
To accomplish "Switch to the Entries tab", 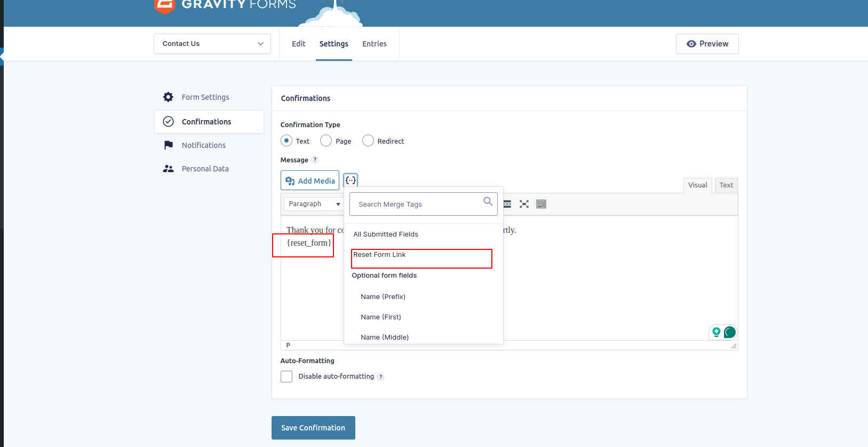I will click(374, 44).
